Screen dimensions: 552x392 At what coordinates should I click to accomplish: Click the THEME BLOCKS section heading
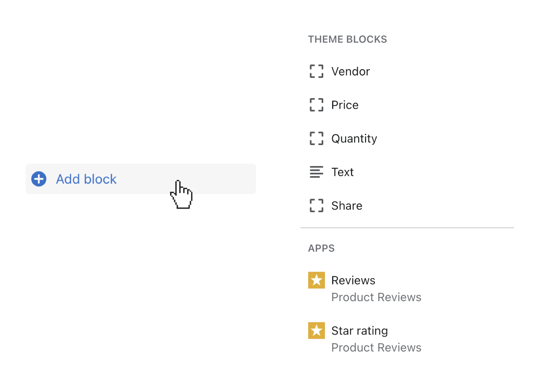tap(347, 40)
